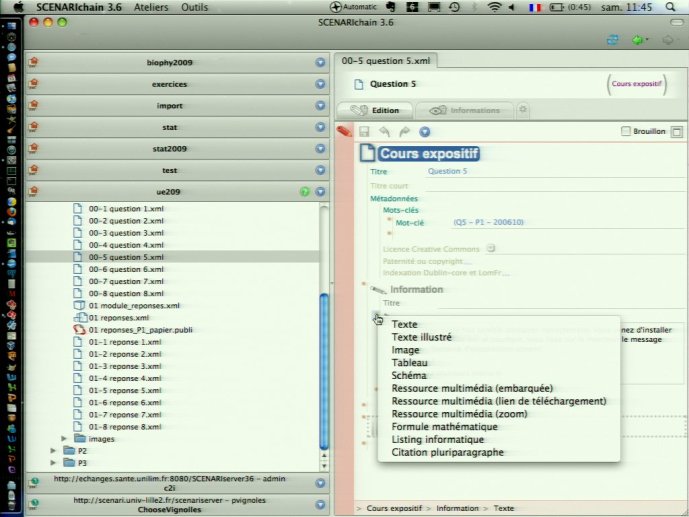Screen dimensions: 689x517
Task: Click the file tree vertical scrollbar thumb
Action: tap(325, 371)
